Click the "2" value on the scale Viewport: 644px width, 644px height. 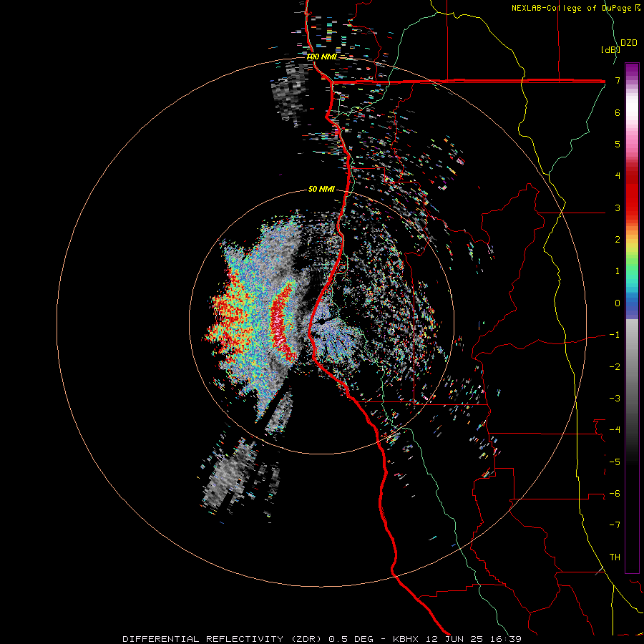click(x=618, y=240)
